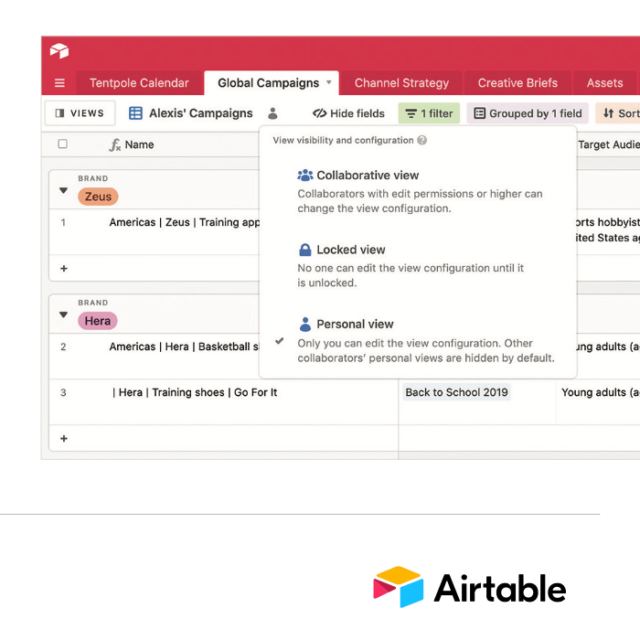Screen dimensions: 640x640
Task: Click the Back to School 2019 tag
Action: (x=456, y=392)
